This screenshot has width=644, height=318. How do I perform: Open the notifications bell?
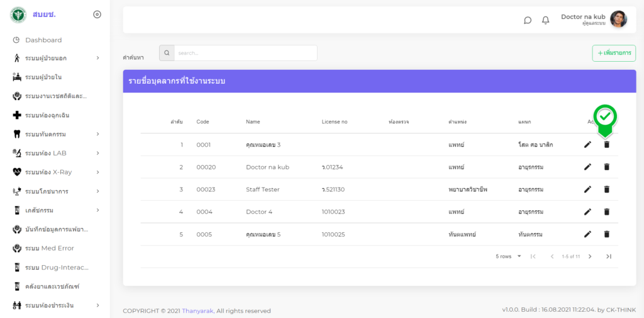point(545,20)
